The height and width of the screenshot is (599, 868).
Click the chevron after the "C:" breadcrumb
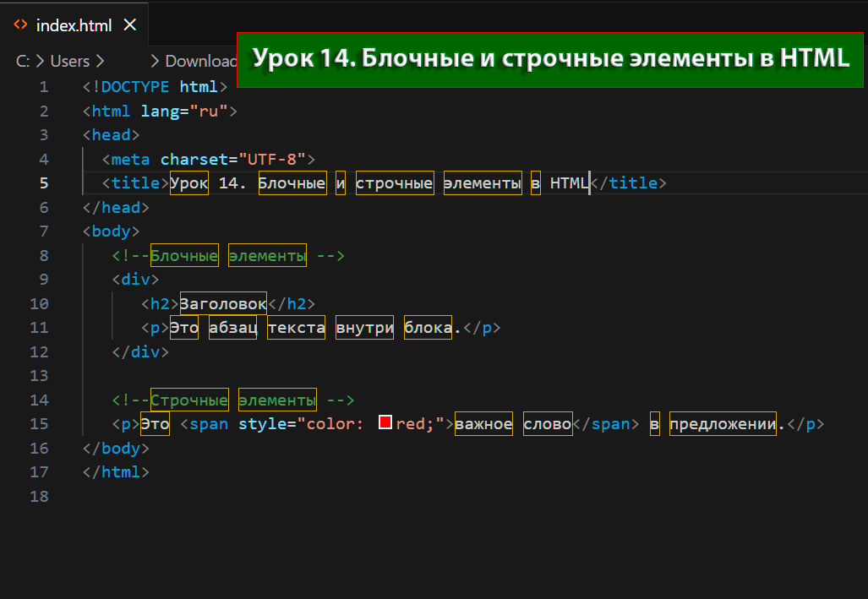(39, 61)
